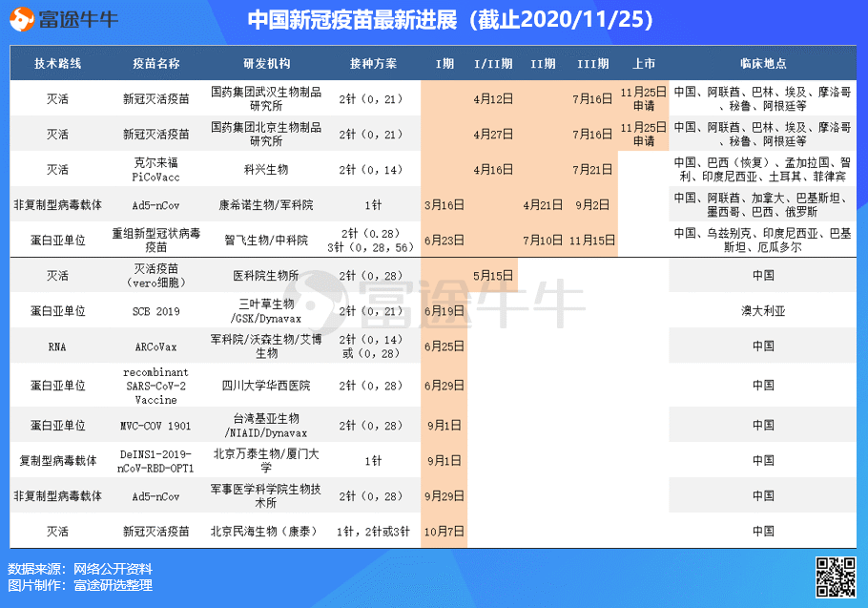
Task: Click the 接种方案 column header
Action: pyautogui.click(x=373, y=64)
